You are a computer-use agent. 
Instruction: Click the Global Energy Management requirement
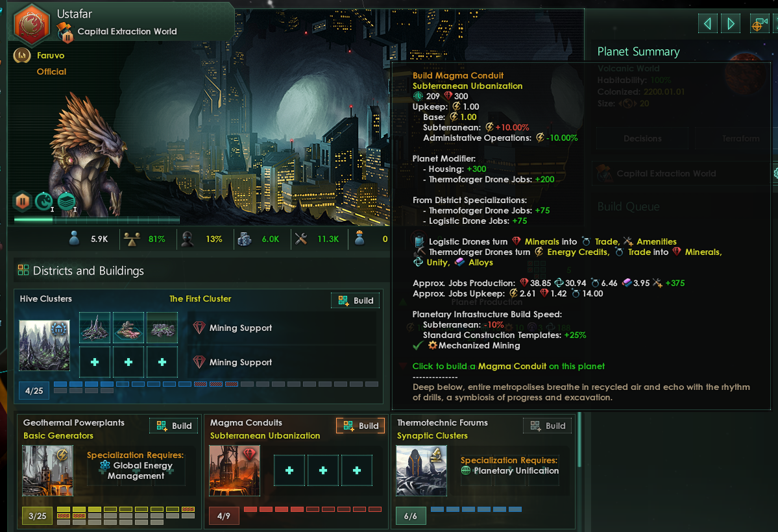[137, 470]
